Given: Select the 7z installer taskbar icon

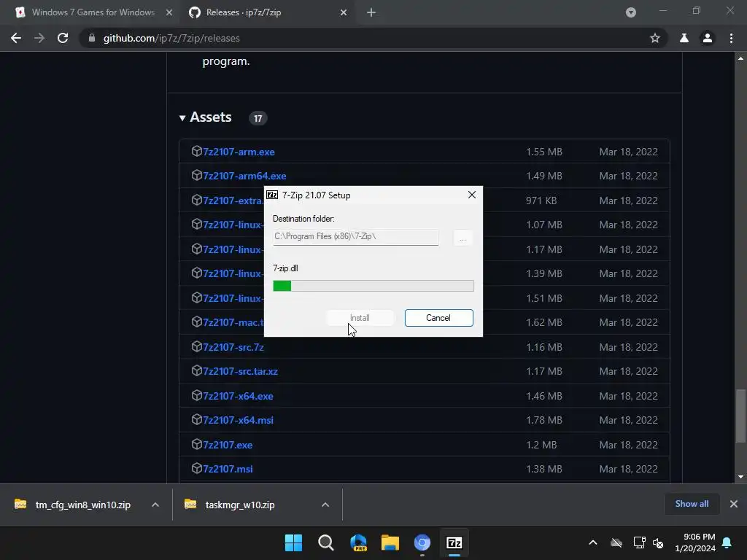Looking at the screenshot, I should 454,542.
